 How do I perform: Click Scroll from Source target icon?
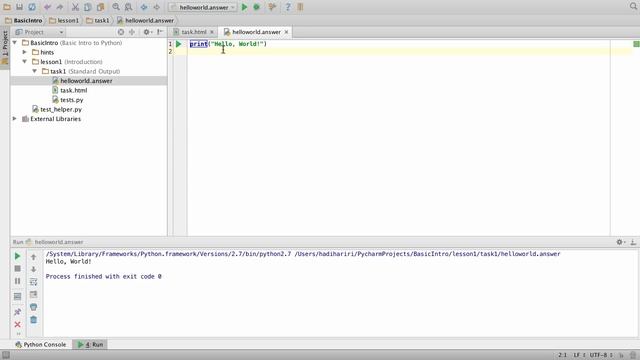(x=121, y=32)
